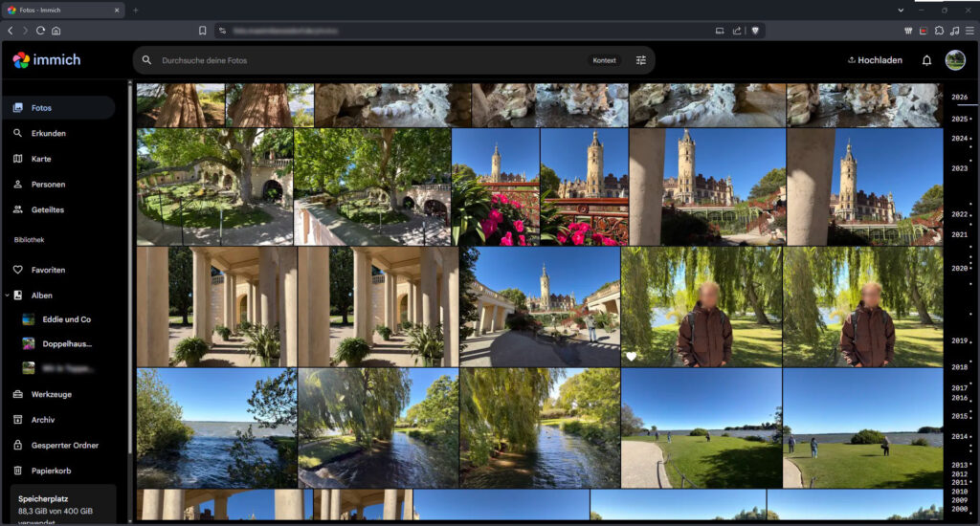Viewport: 980px width, 526px height.
Task: Open the Geteiltes sharing section
Action: click(x=47, y=209)
